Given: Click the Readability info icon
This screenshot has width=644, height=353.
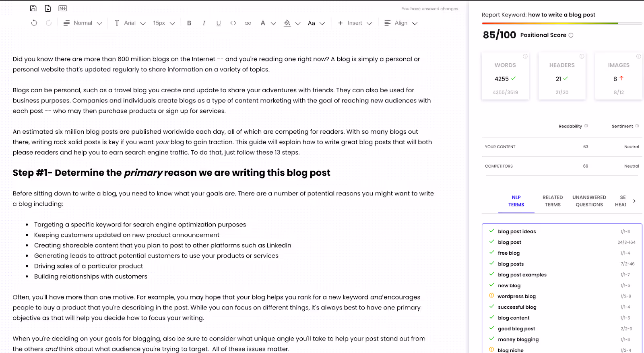Looking at the screenshot, I should point(586,126).
